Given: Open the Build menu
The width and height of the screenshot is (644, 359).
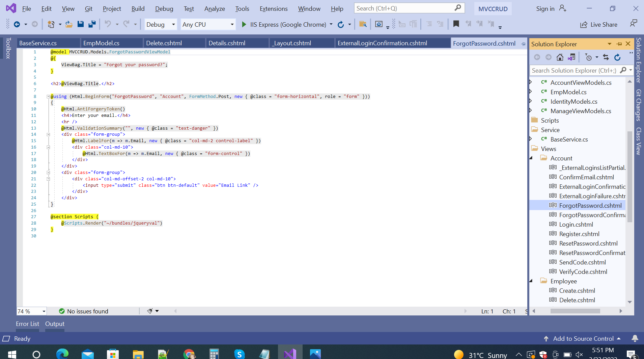Looking at the screenshot, I should tap(138, 9).
